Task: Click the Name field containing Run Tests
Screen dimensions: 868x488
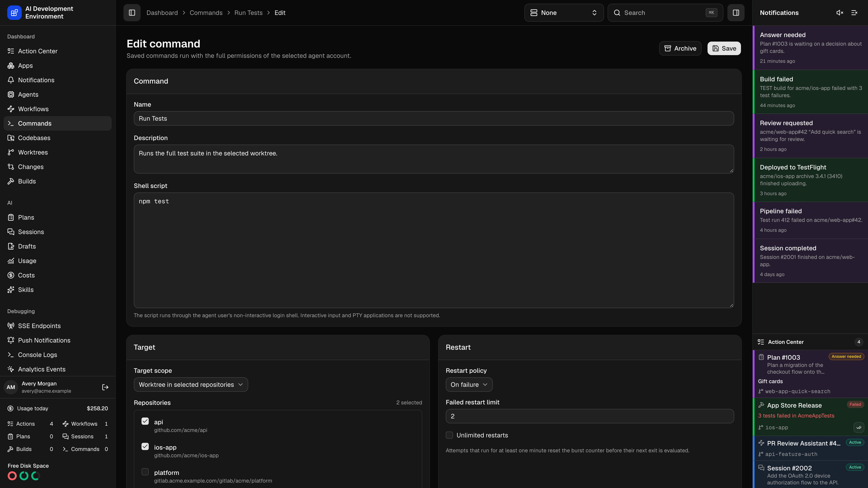Action: point(434,119)
